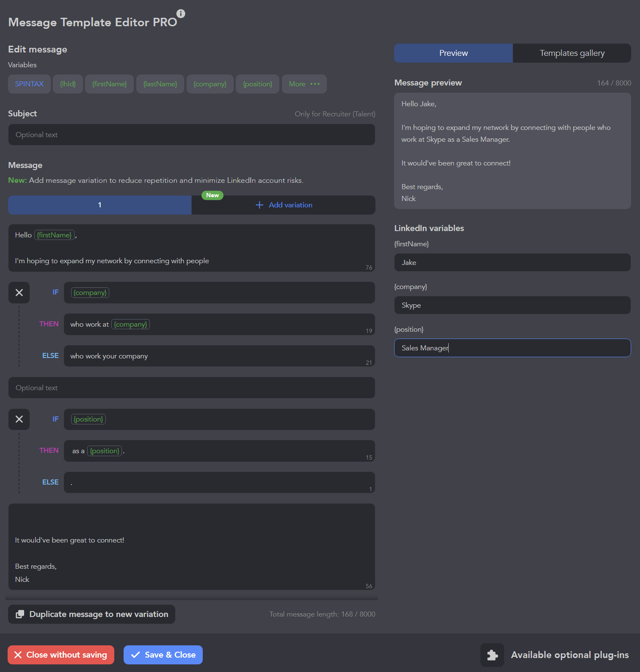This screenshot has height=672, width=640.
Task: Switch to the Templates gallery tab
Action: [571, 53]
